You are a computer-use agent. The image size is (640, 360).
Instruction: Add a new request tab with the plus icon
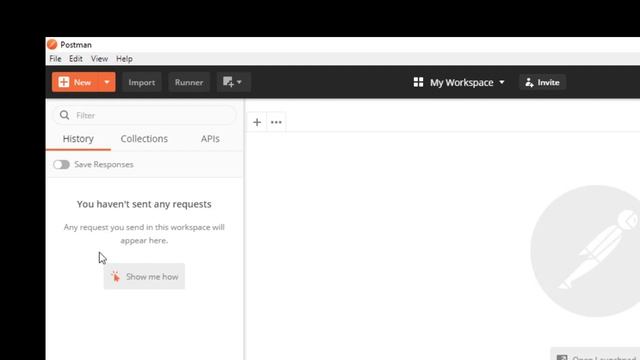(257, 122)
